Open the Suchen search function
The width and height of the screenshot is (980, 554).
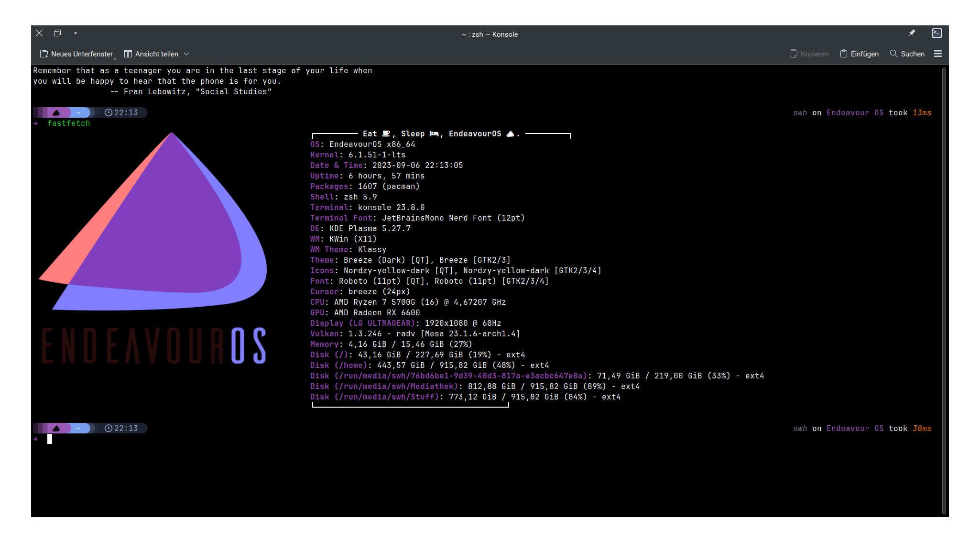tap(907, 54)
